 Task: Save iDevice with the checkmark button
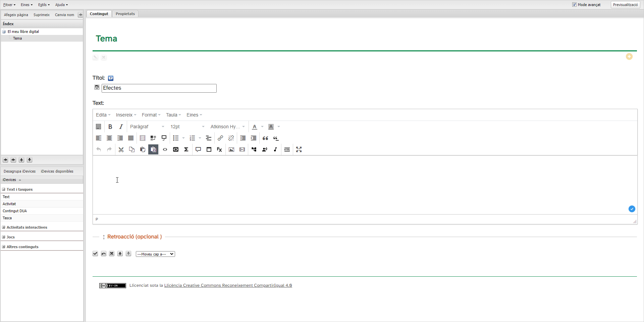95,254
